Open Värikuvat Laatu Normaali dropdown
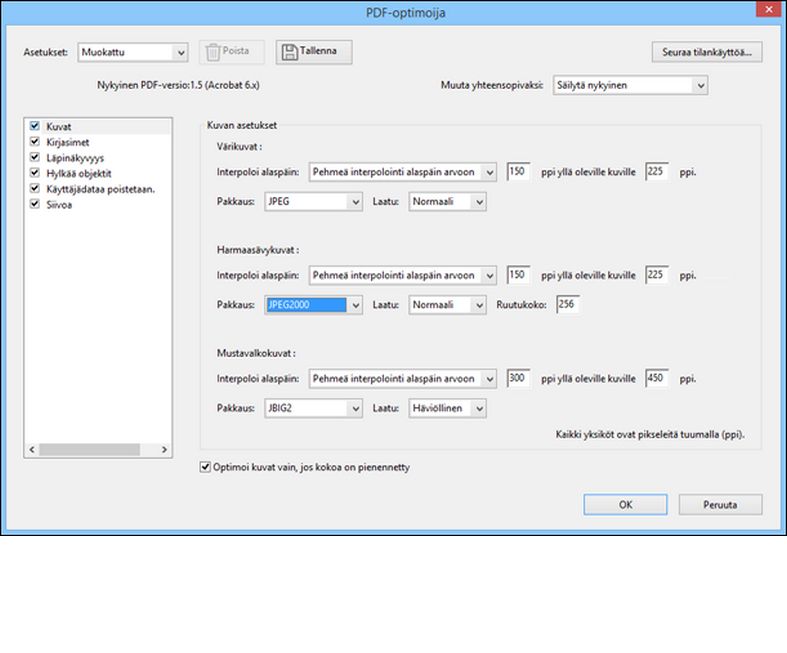Viewport: 787px width, 653px height. [x=447, y=202]
